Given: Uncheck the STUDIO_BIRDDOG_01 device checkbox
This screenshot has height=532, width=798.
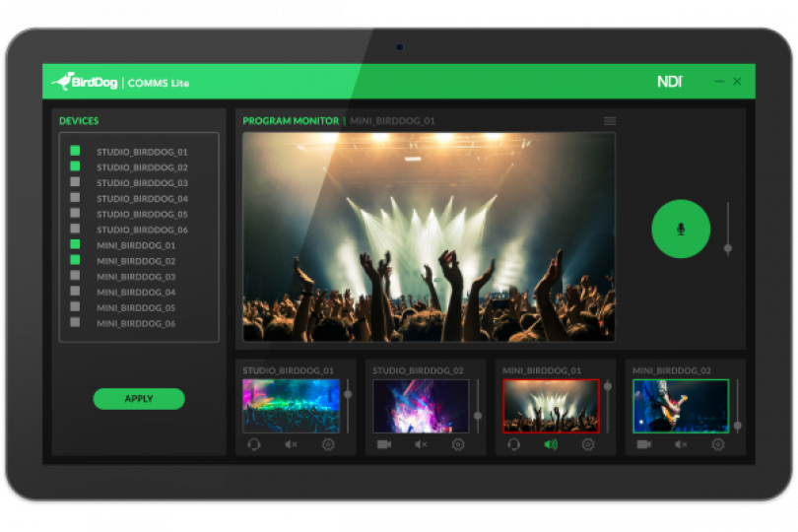Looking at the screenshot, I should pos(75,152).
